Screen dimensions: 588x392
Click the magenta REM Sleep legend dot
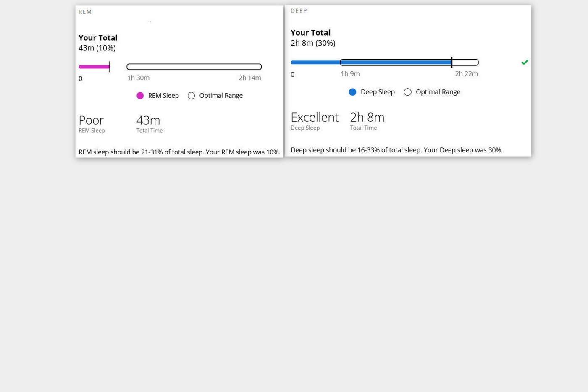click(x=140, y=96)
